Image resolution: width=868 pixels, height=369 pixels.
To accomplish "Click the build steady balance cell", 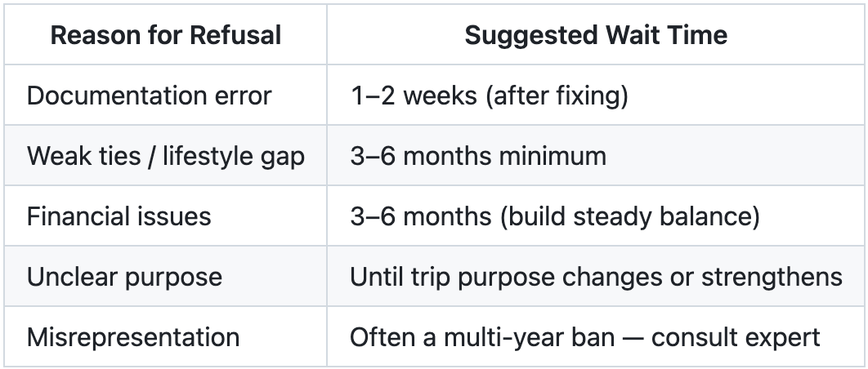I will (596, 216).
